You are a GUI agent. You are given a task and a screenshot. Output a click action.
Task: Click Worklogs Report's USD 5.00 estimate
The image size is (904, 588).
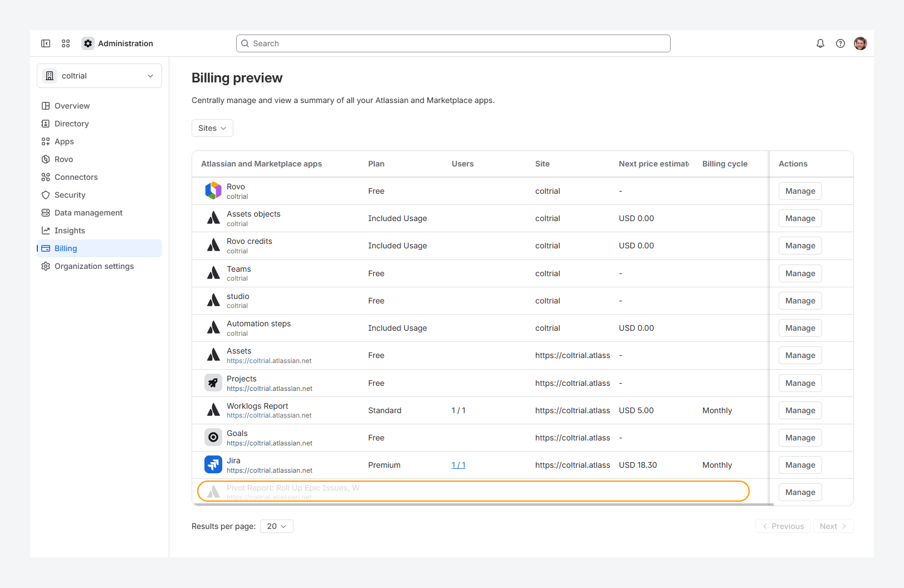[636, 410]
